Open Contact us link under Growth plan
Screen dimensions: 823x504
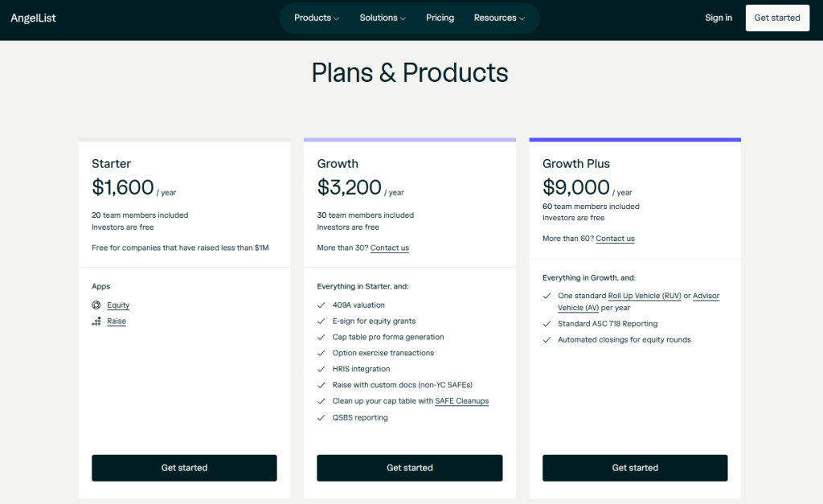(x=390, y=248)
